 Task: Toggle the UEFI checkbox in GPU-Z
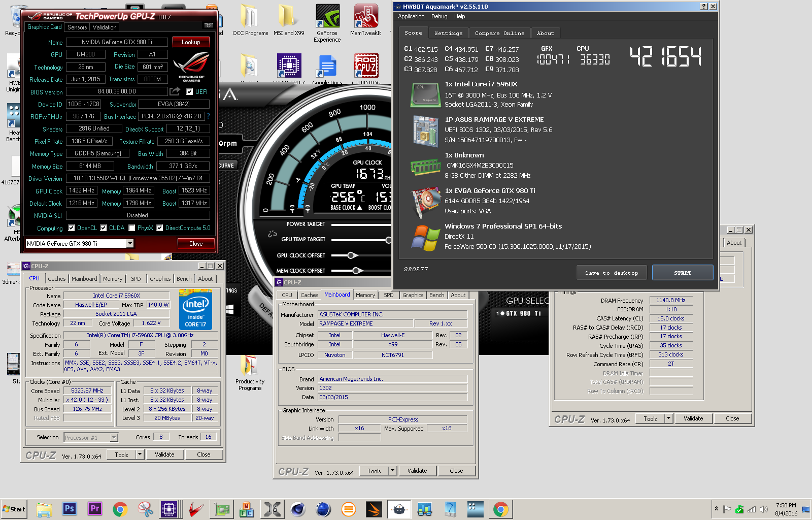tap(190, 92)
